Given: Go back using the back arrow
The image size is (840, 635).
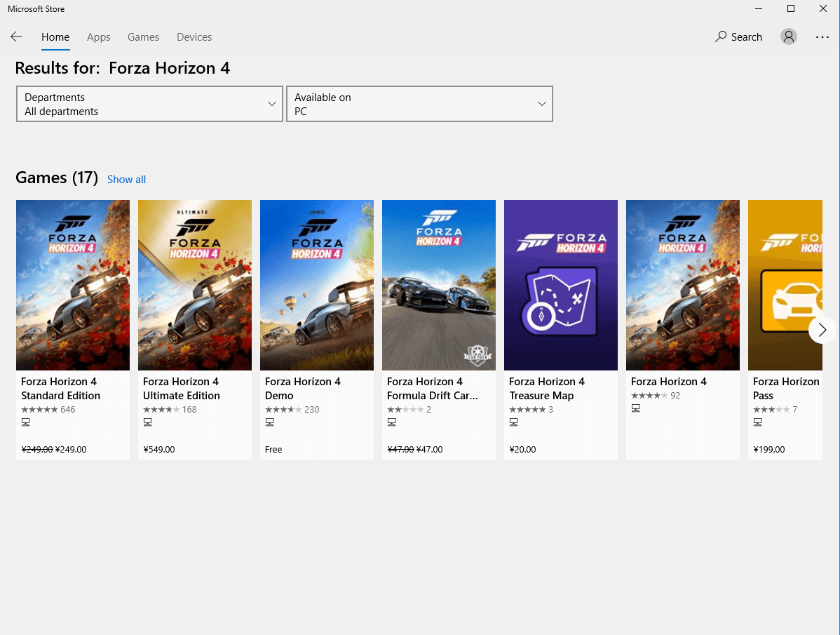Looking at the screenshot, I should 16,36.
